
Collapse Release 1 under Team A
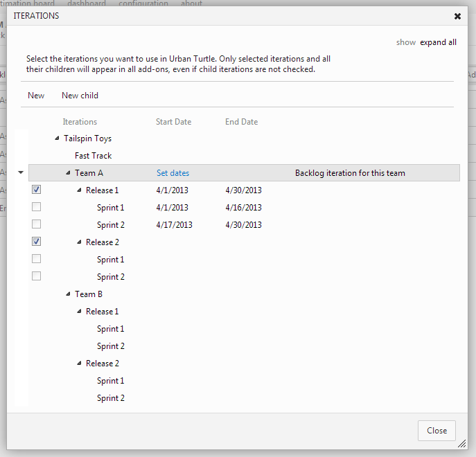pos(79,190)
